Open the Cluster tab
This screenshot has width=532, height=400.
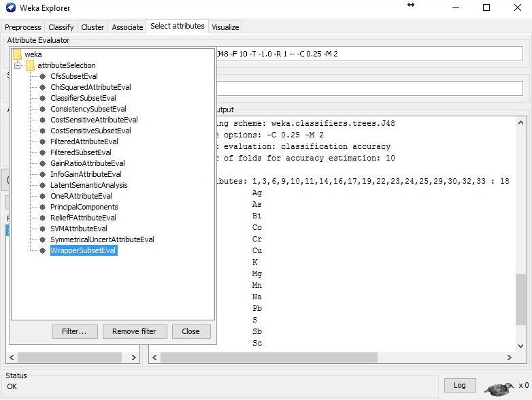coord(93,27)
